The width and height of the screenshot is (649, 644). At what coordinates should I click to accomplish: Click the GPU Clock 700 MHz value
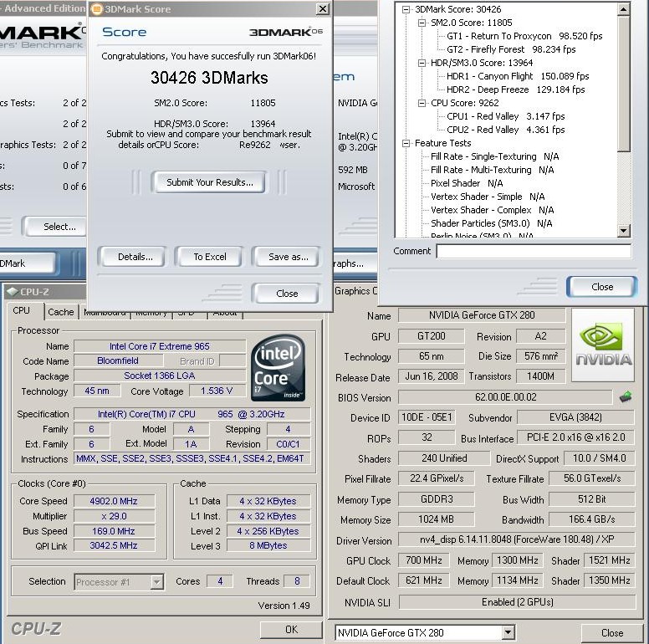(423, 560)
